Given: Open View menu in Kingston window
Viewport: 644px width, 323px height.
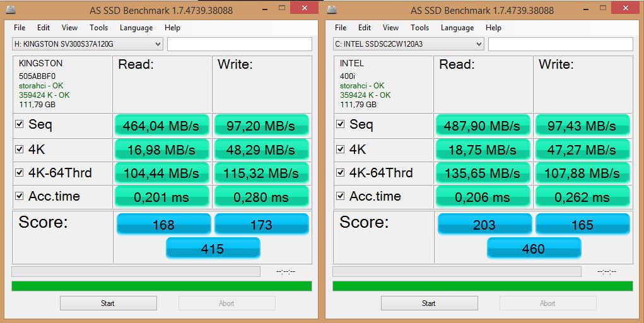Looking at the screenshot, I should [69, 28].
